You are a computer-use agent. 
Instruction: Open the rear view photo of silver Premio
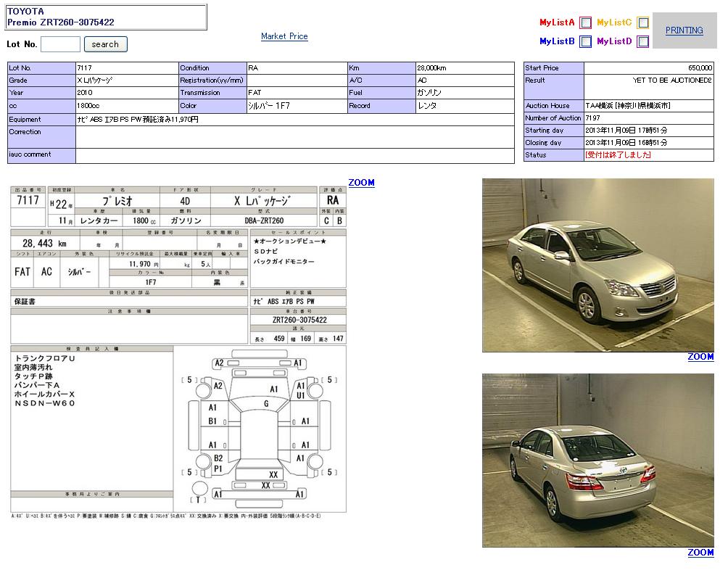tap(597, 460)
